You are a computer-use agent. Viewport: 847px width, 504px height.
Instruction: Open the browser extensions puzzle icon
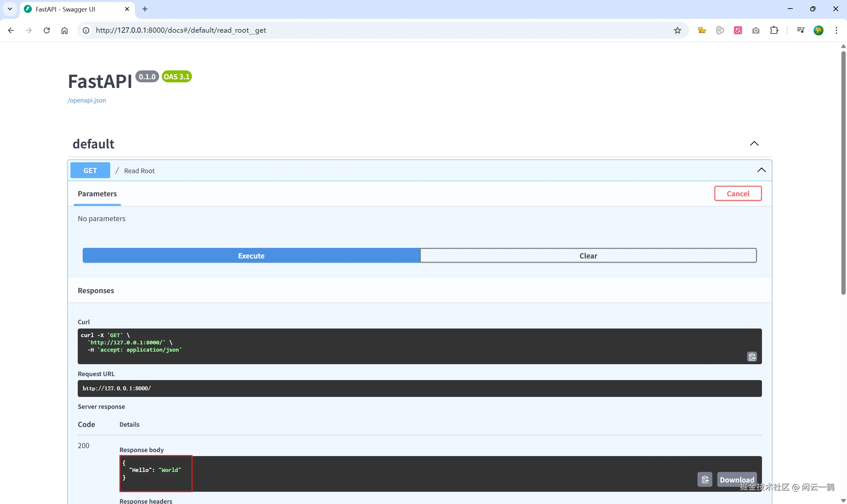click(774, 30)
